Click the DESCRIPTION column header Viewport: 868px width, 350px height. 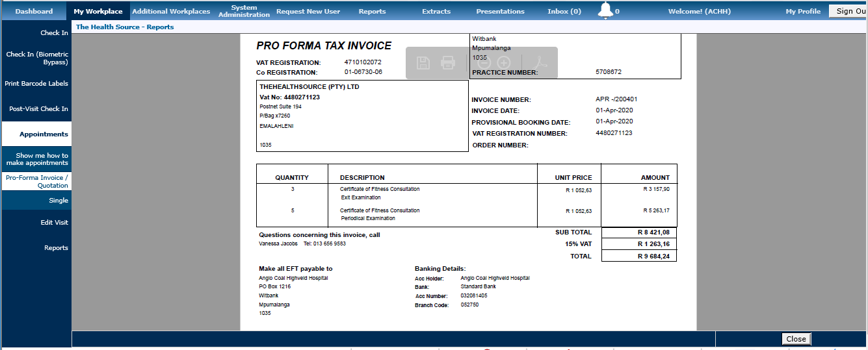click(362, 177)
